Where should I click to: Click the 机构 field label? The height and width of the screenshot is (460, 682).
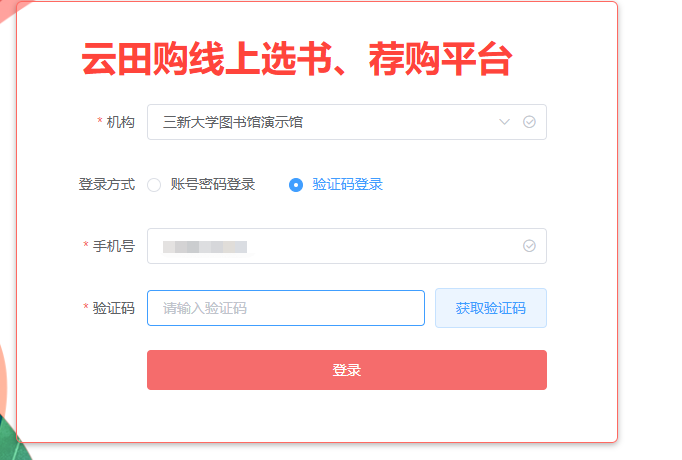(x=121, y=122)
